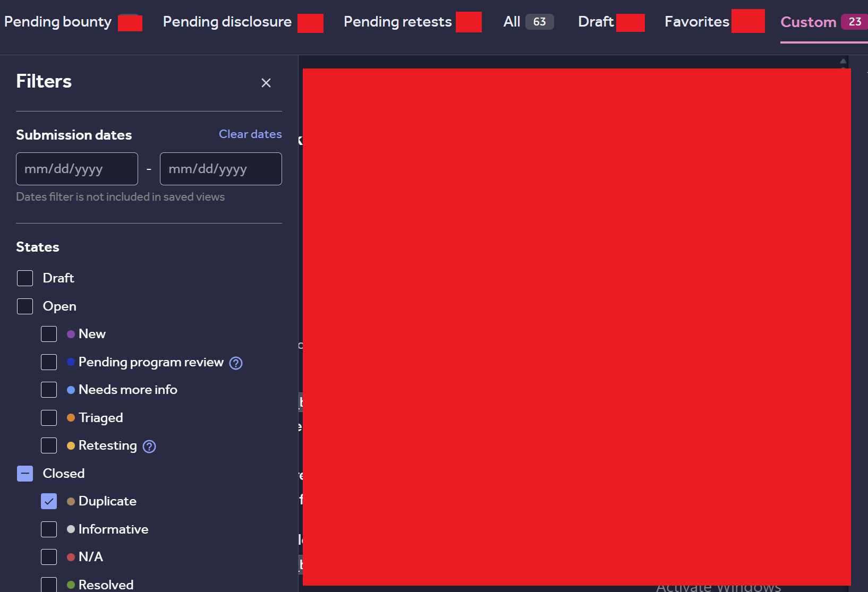Tick the Needs more info checkbox
Viewport: 868px width, 592px height.
[x=49, y=390]
